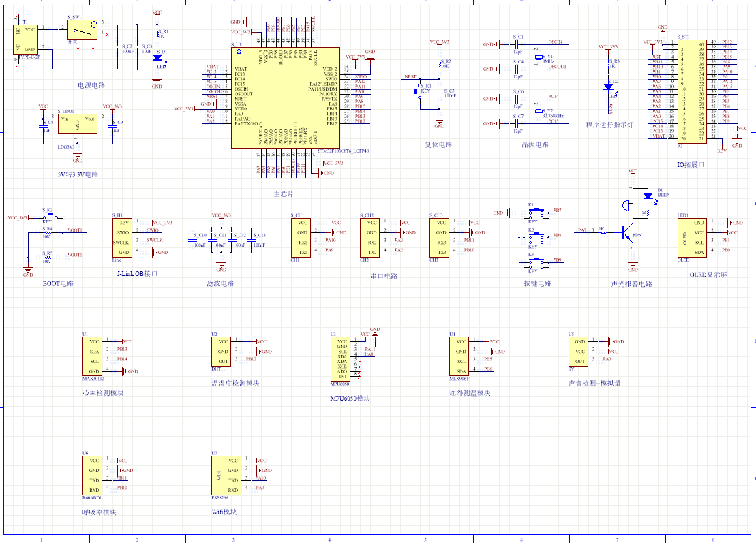Image resolution: width=756 pixels, height=543 pixels.
Task: Click the '复位电路' label
Action: 438,144
